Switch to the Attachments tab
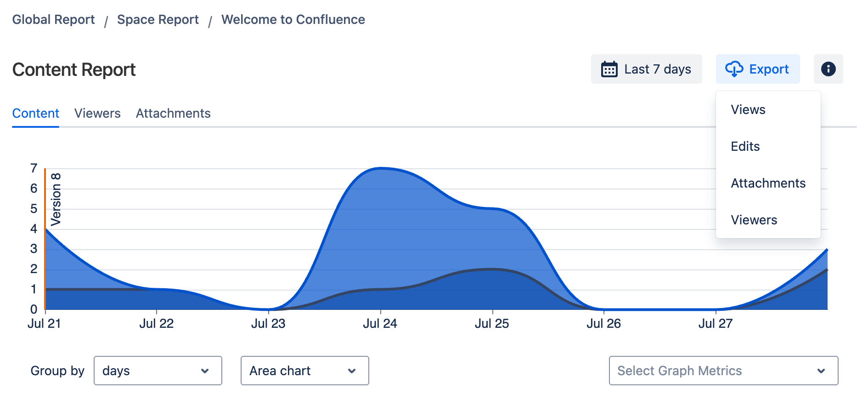868x400 pixels. click(x=173, y=114)
